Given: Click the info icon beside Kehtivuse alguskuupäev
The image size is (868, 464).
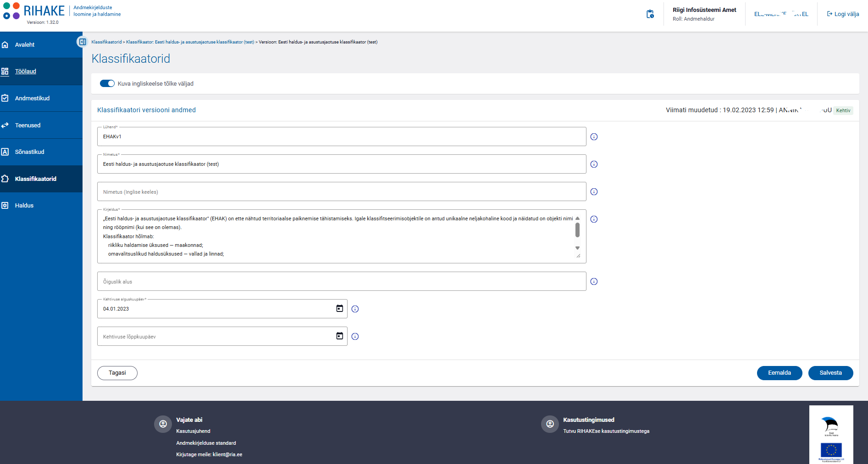Looking at the screenshot, I should 355,309.
